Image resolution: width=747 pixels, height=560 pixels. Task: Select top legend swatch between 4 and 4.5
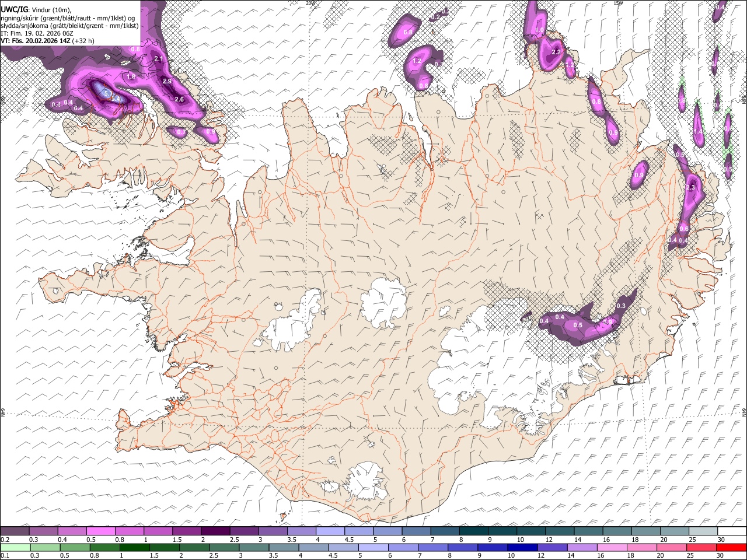click(330, 531)
